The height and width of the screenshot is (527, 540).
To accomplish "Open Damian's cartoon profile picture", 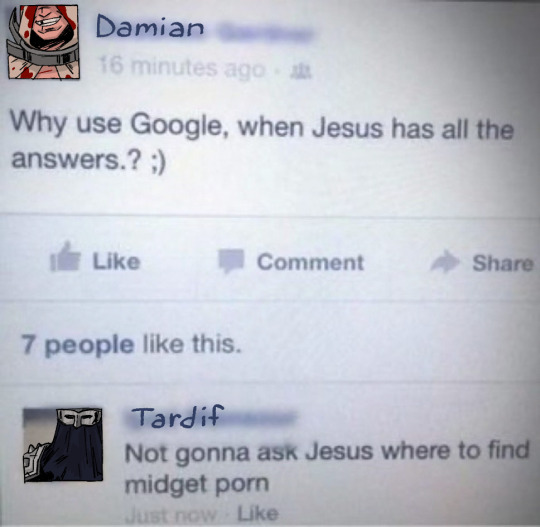I will coord(44,42).
